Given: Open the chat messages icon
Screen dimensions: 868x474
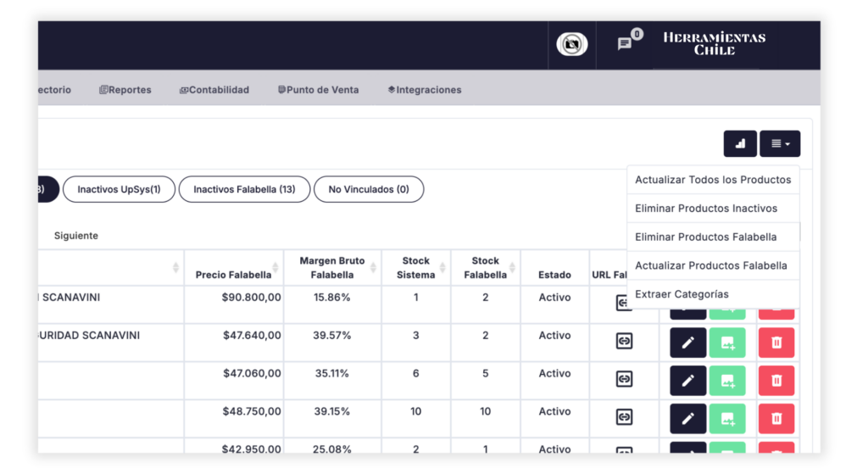Looking at the screenshot, I should (625, 43).
